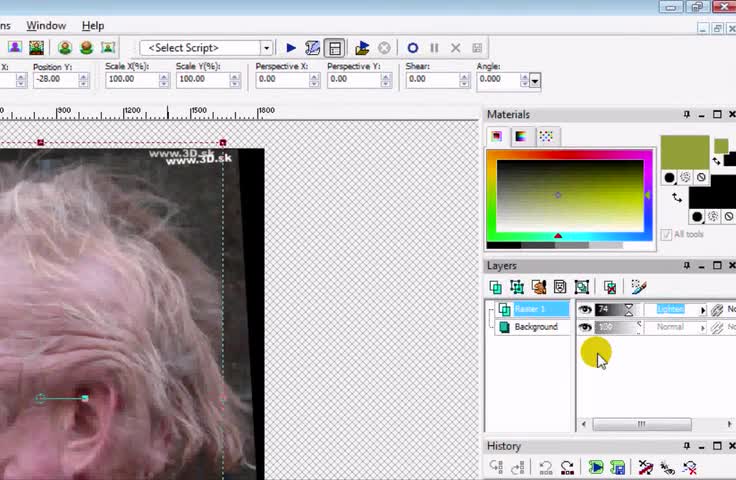
Task: Switch to the Swatches tab in Materials
Action: click(x=546, y=137)
